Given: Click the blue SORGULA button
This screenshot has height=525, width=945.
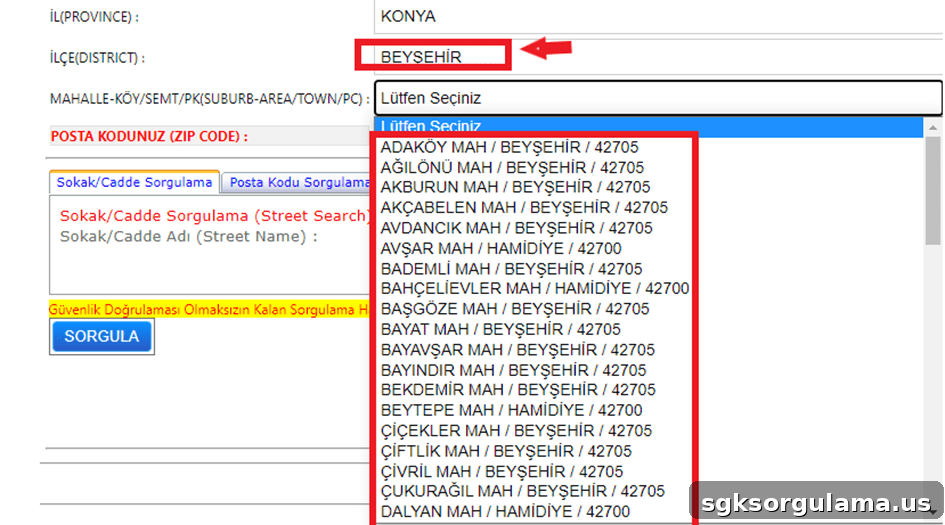Looking at the screenshot, I should click(101, 336).
